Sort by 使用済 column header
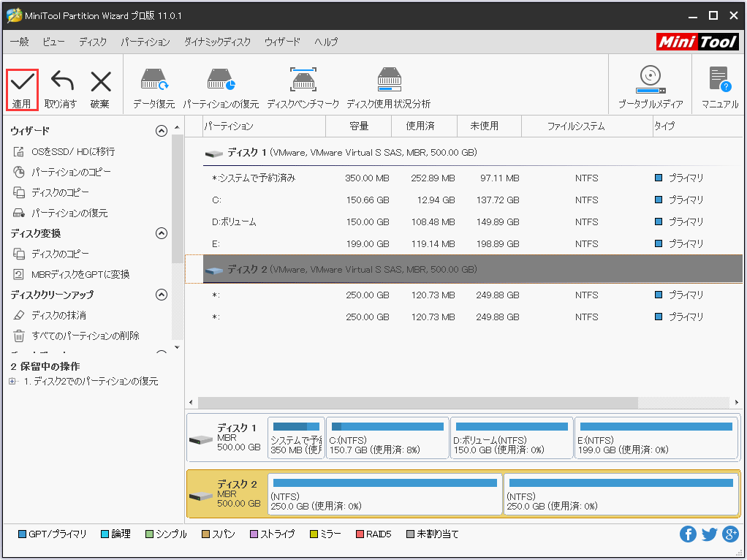This screenshot has width=747, height=560. [x=424, y=126]
